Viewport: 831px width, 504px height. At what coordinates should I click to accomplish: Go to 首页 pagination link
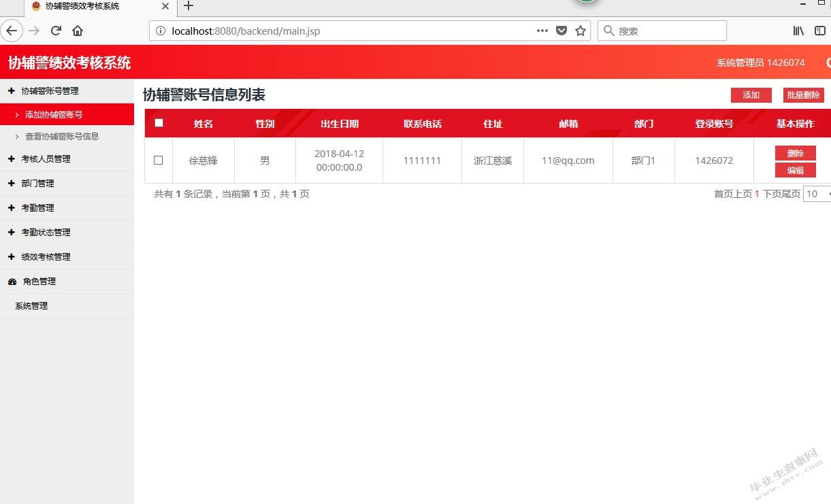[723, 194]
